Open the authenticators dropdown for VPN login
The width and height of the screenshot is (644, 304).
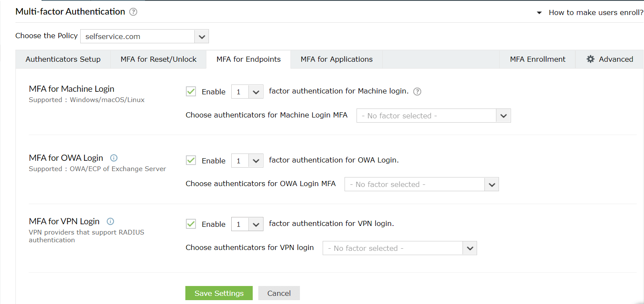tap(470, 248)
